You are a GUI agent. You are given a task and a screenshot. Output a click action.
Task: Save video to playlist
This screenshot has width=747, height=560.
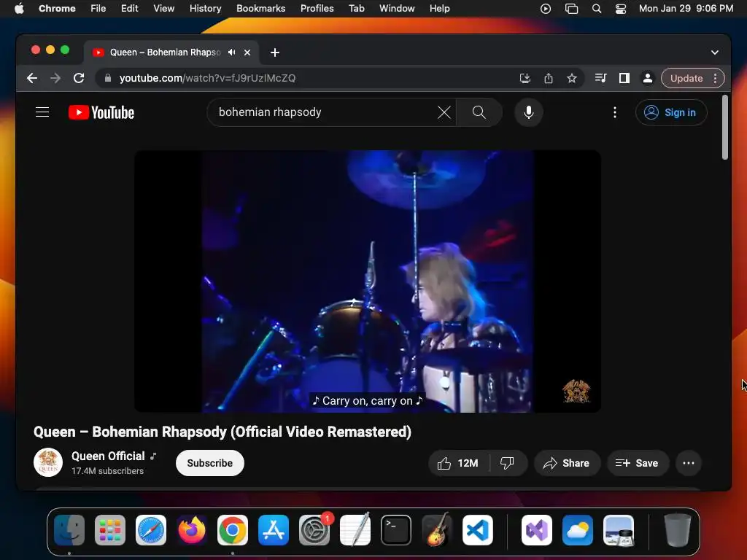[638, 463]
